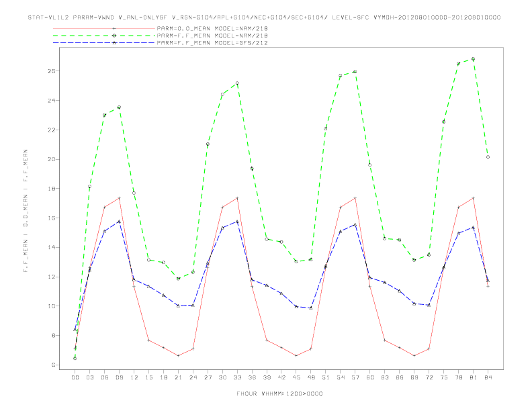Click x-axis tick label 36
The height and width of the screenshot is (411, 532).
tap(252, 377)
